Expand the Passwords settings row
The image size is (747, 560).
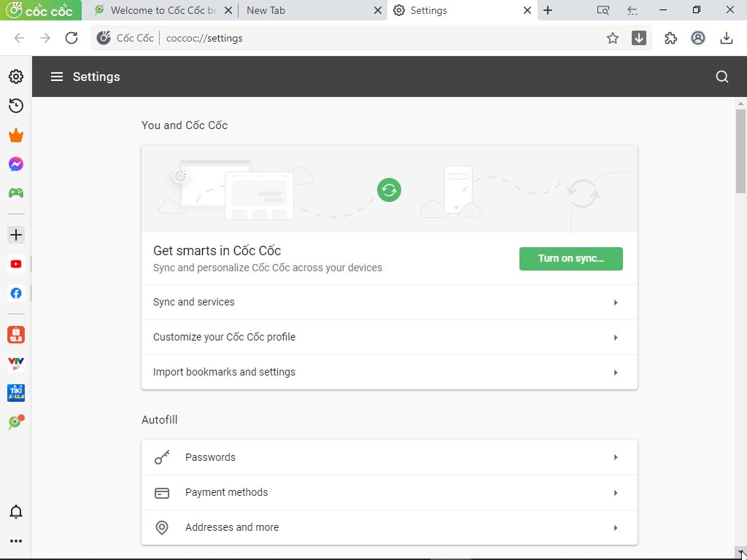point(389,457)
